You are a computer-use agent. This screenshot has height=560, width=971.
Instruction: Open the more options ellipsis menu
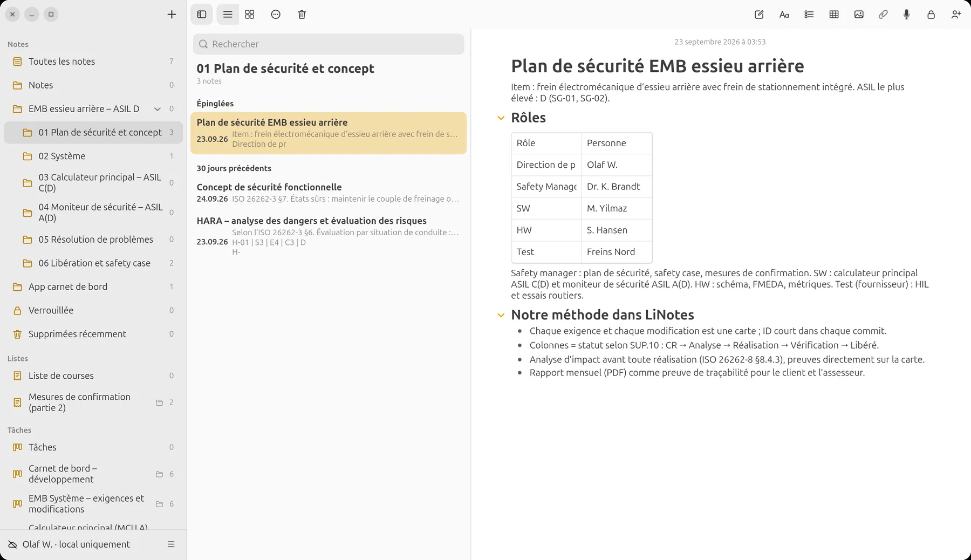click(x=276, y=15)
